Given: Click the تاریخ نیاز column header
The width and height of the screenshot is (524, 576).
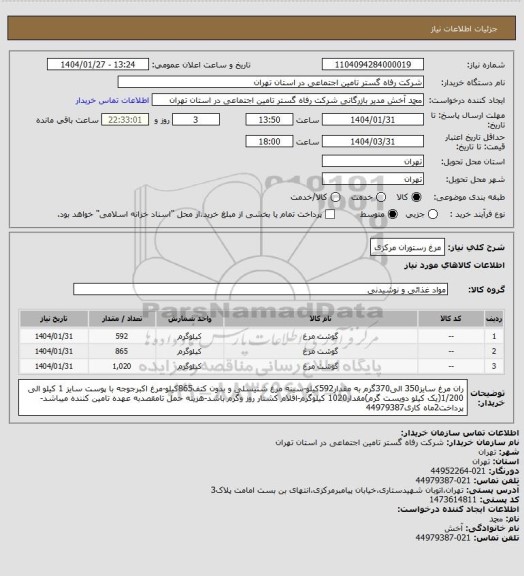Looking at the screenshot, I should 54,319.
